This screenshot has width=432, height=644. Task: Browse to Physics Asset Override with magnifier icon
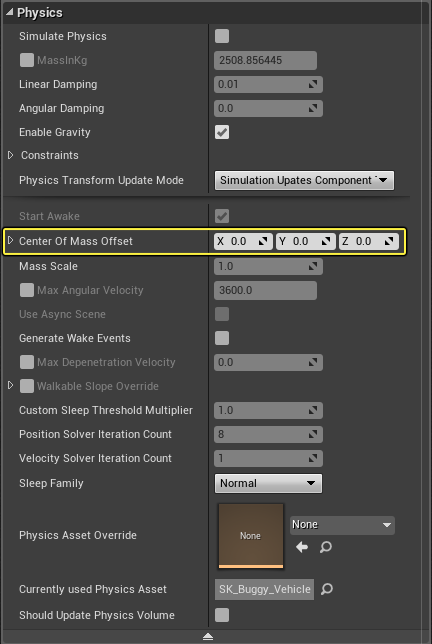(x=326, y=547)
